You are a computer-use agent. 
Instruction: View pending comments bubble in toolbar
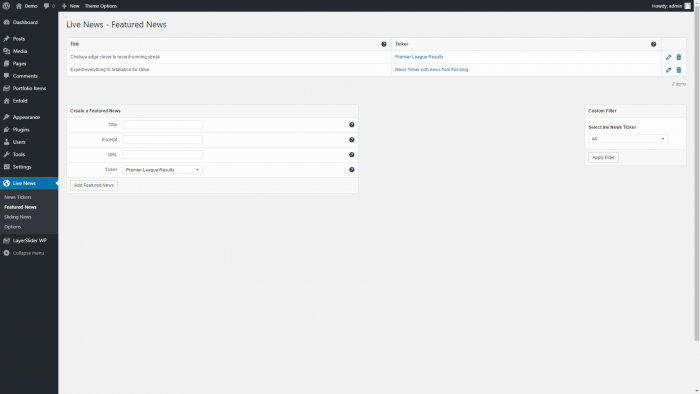(49, 6)
